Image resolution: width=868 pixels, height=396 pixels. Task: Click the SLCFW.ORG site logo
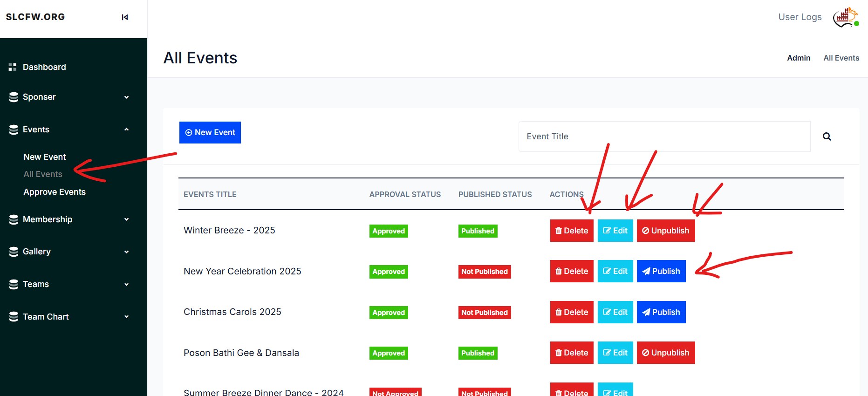35,17
